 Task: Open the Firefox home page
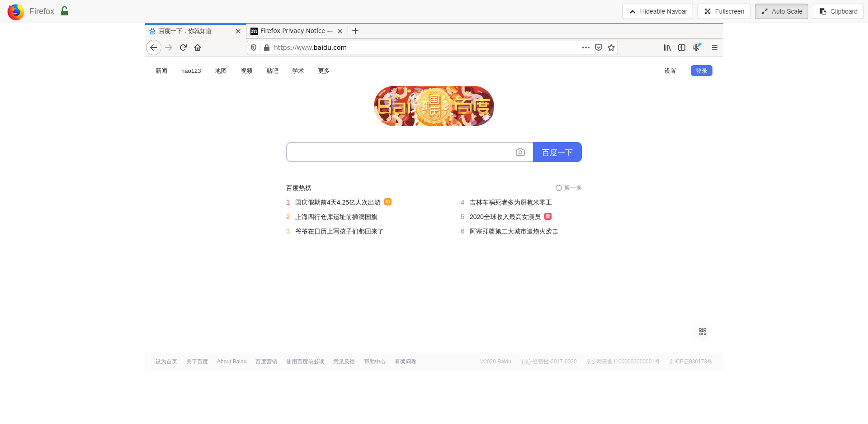(198, 48)
